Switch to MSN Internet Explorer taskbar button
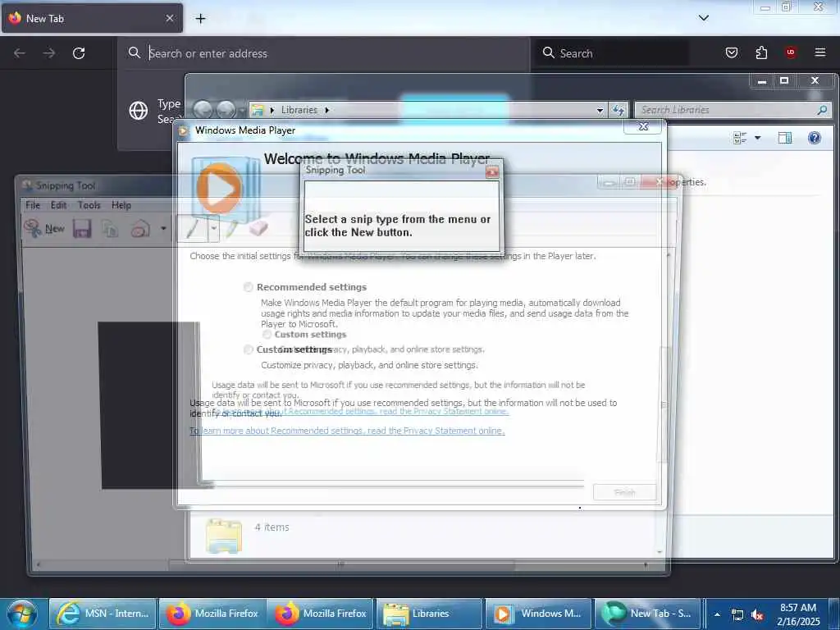This screenshot has width=840, height=630. tap(103, 614)
